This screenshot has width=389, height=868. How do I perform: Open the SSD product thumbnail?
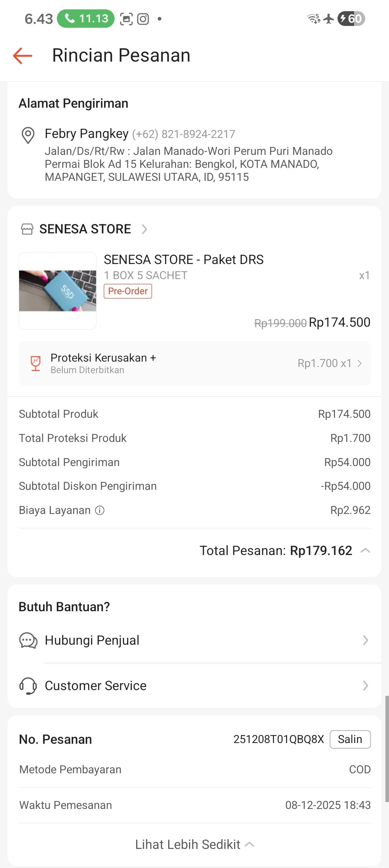click(x=58, y=291)
